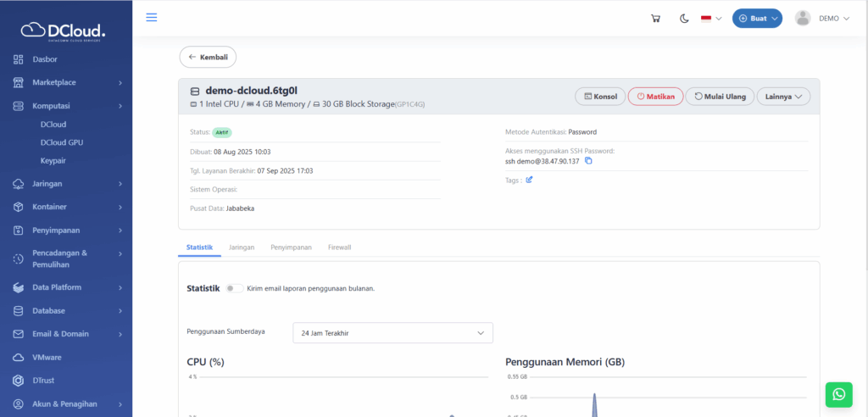Click the Kembali back button

point(208,57)
